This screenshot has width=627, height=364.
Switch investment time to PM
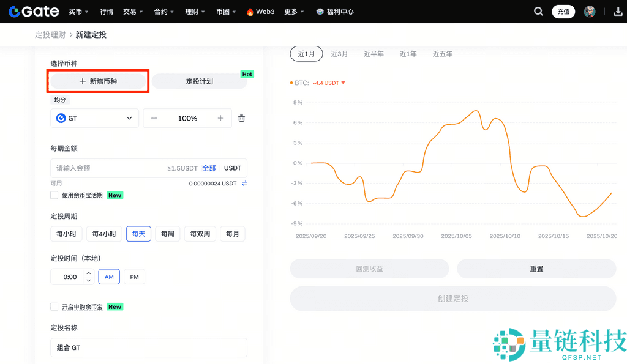click(134, 277)
